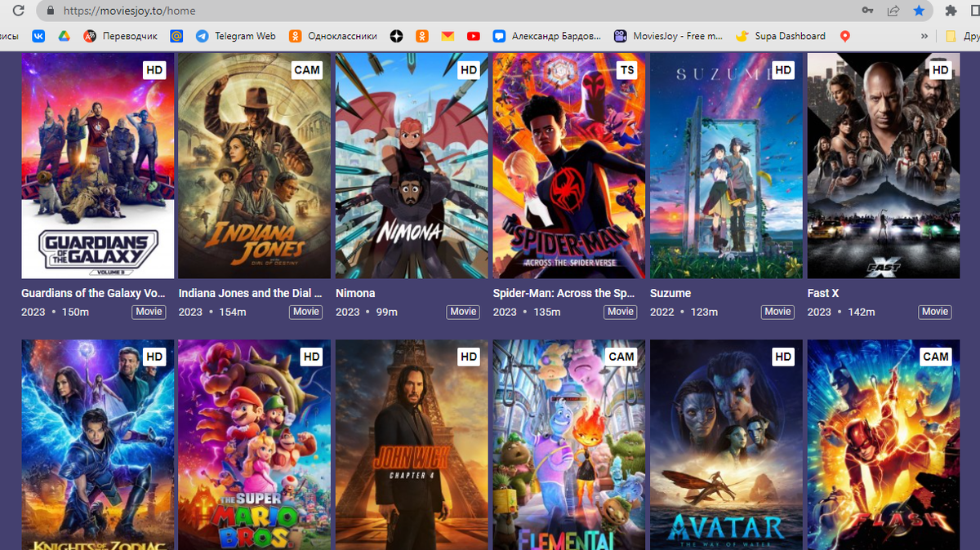This screenshot has height=550, width=980.
Task: Click the CAM badge on Indiana Jones poster
Action: tap(307, 70)
